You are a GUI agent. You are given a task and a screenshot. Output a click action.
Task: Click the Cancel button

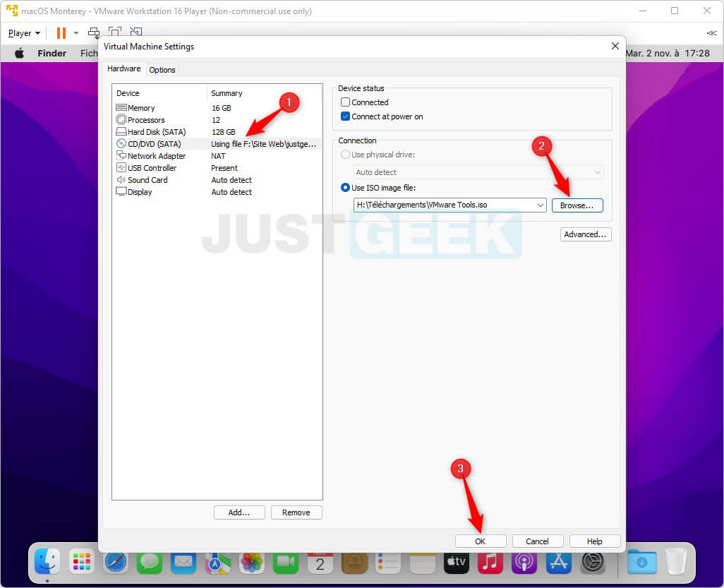click(x=538, y=541)
